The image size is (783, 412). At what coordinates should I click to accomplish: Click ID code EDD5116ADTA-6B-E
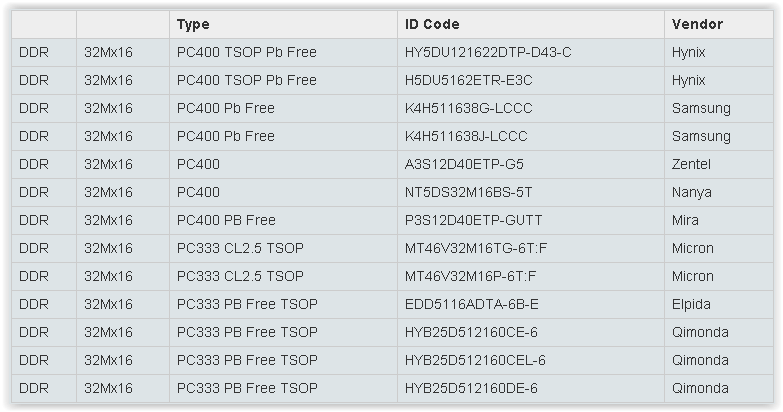[471, 304]
